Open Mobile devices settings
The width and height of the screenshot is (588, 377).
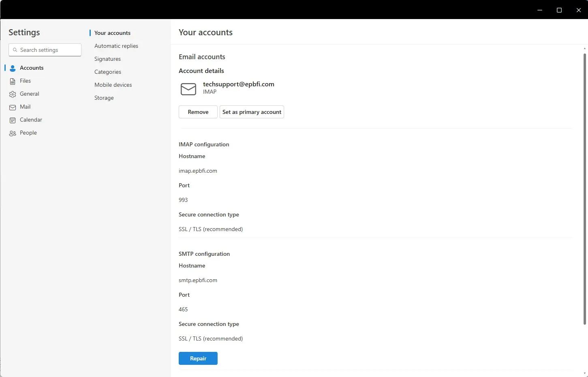tap(113, 85)
